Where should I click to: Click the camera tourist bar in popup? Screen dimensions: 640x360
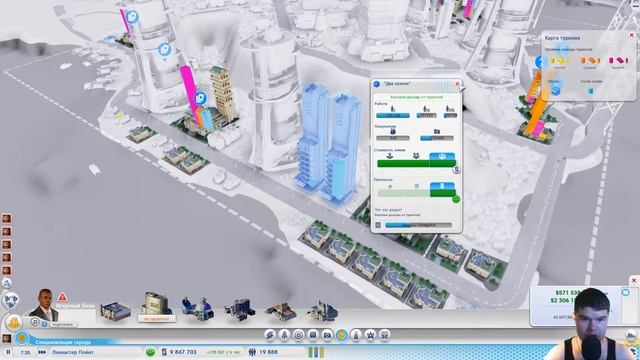point(437,138)
